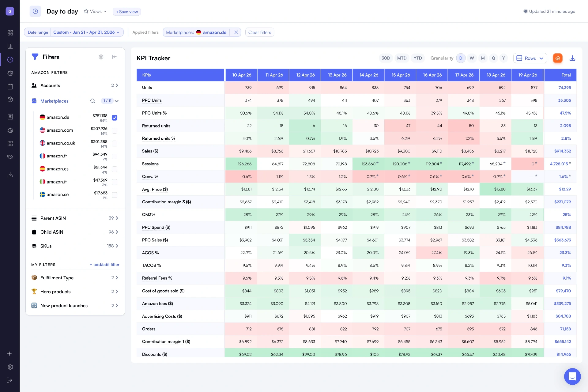
Task: Click the Fulfillment Type box icon
Action: [x=34, y=278]
